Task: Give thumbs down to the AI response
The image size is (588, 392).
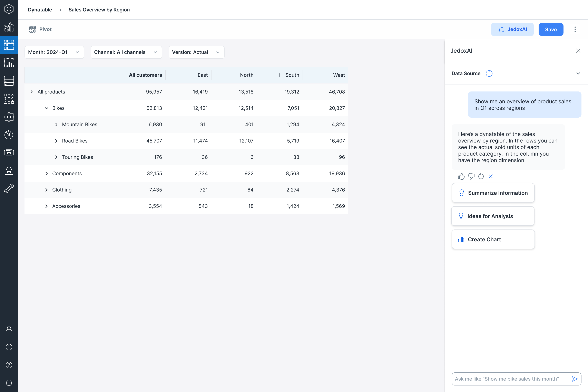Action: coord(471,176)
